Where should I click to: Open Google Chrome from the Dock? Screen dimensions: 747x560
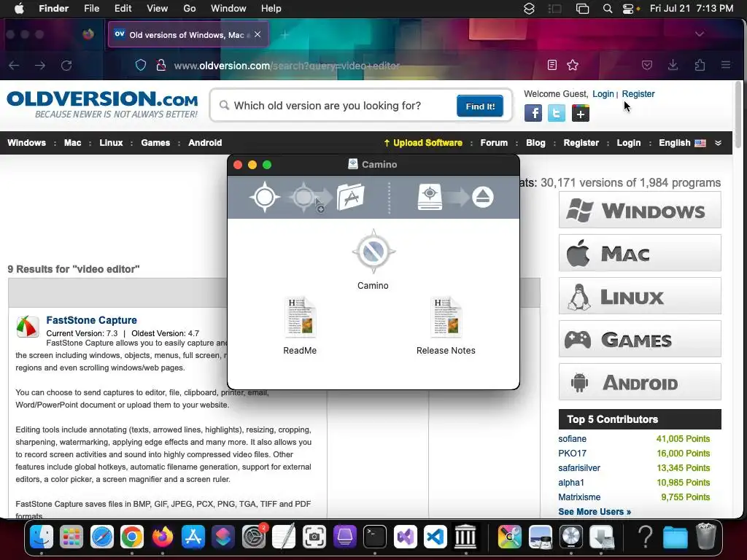pos(132,537)
